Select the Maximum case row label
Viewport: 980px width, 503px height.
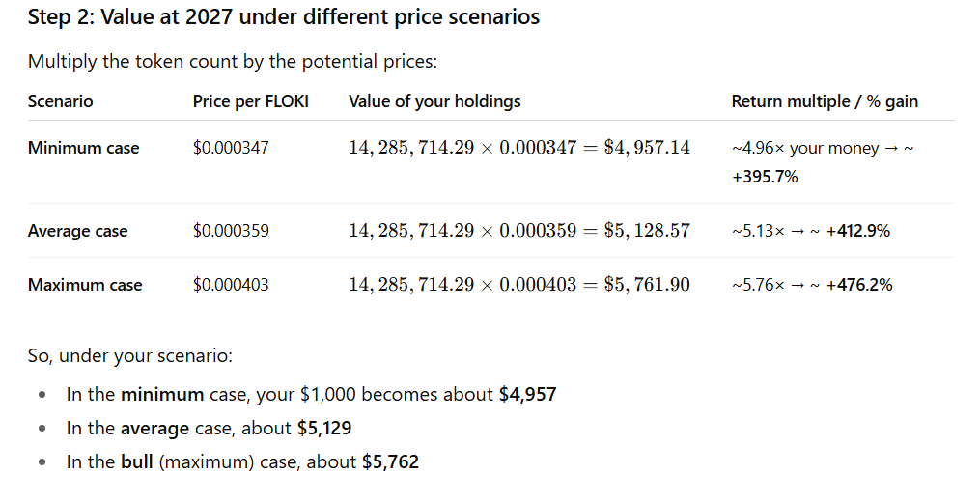85,285
